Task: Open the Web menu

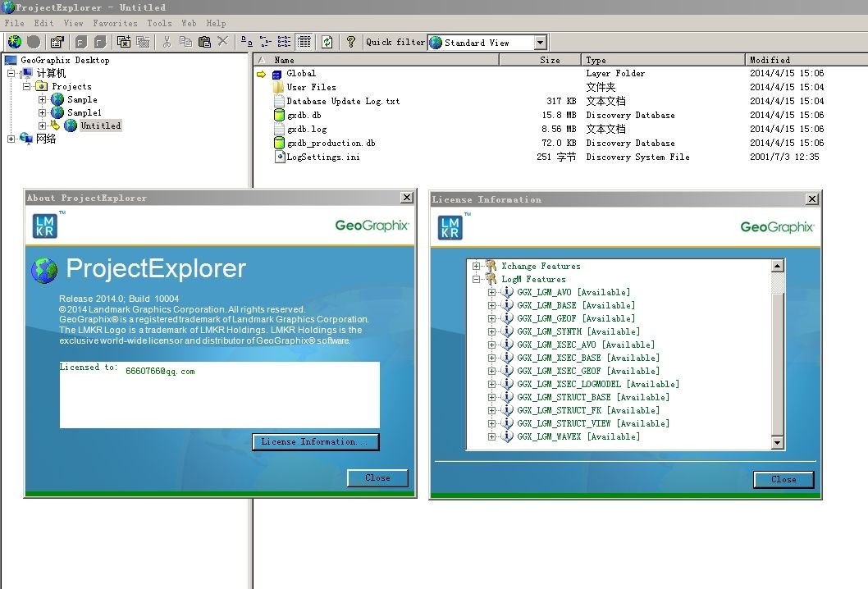Action: tap(189, 23)
